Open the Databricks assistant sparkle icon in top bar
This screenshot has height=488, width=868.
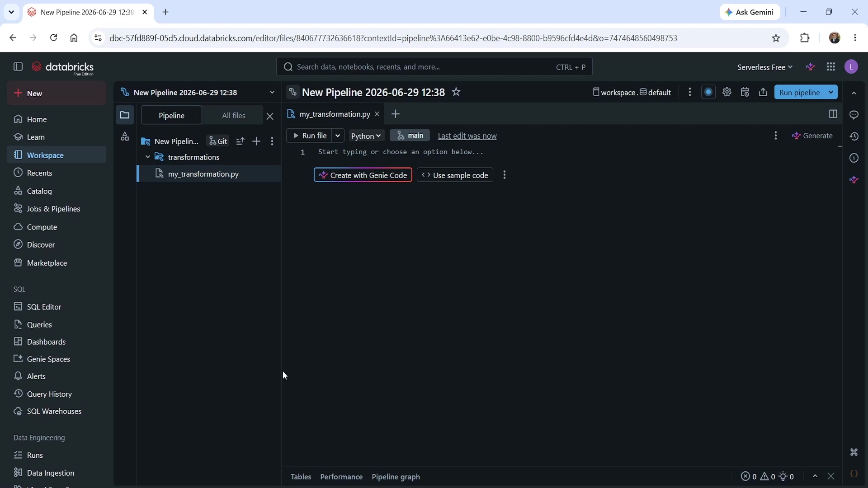coord(811,67)
